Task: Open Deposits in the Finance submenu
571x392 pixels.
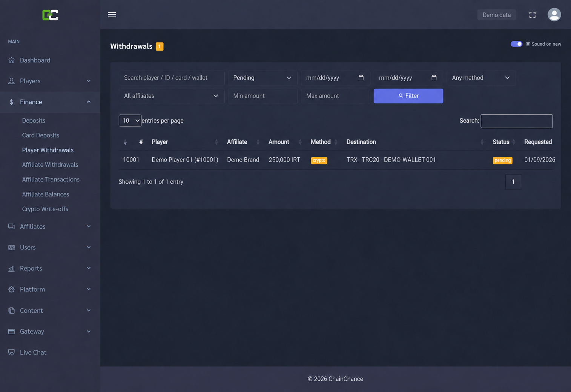Action: (x=34, y=120)
